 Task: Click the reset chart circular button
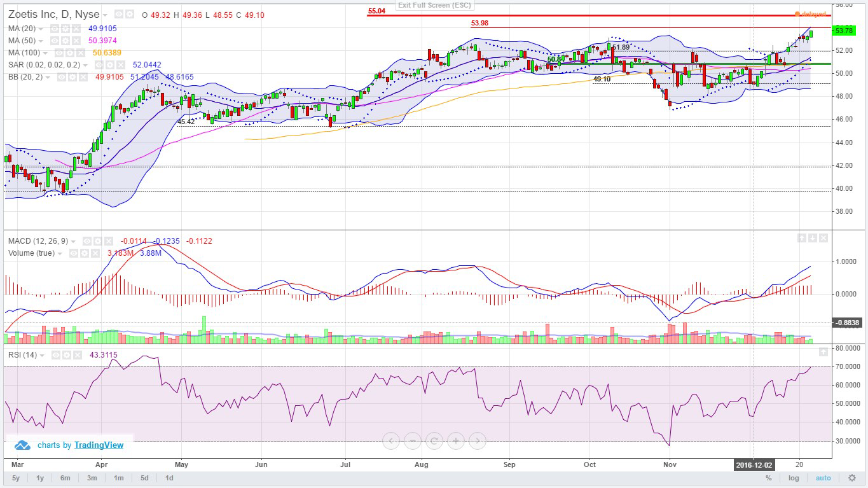coord(434,440)
